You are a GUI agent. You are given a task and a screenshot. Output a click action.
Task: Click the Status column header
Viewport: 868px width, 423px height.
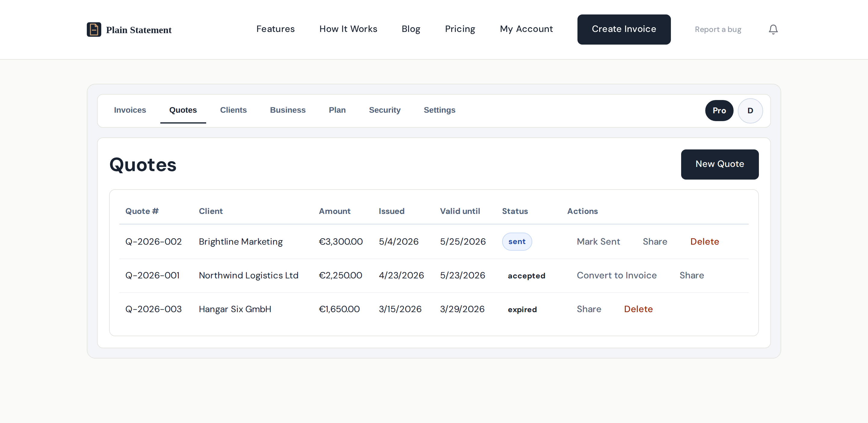pos(514,211)
